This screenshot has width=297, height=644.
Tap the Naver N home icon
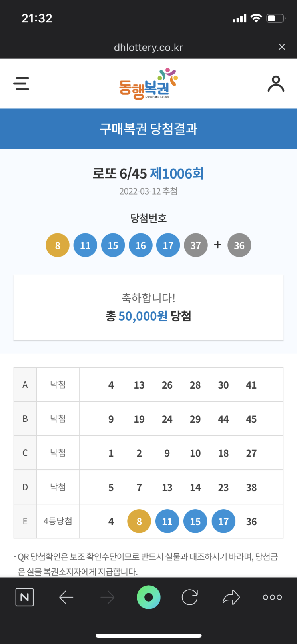(24, 597)
